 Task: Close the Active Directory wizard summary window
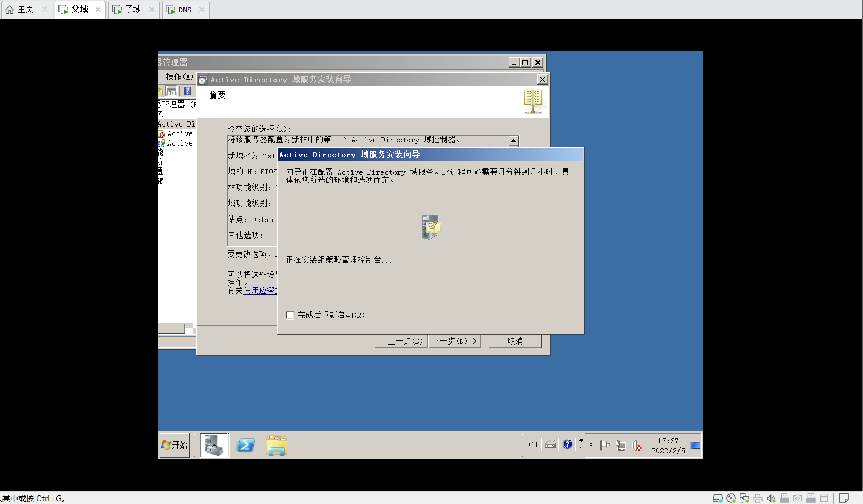coord(542,80)
